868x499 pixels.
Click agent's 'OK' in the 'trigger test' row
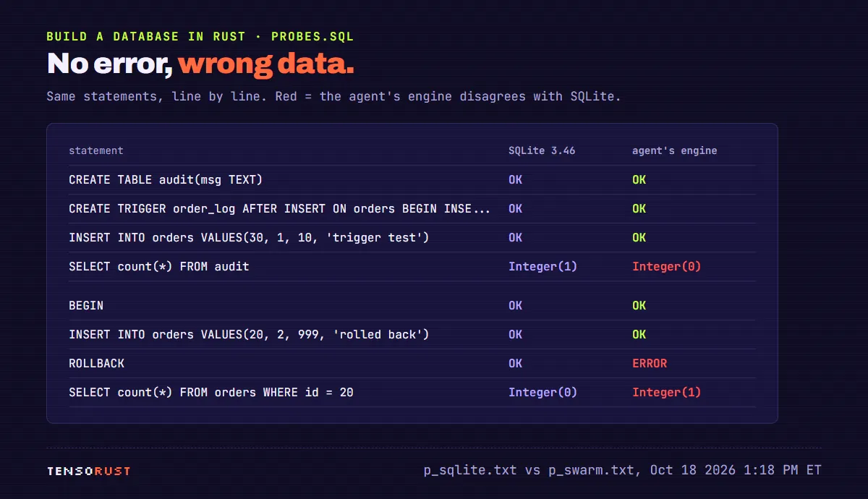click(x=639, y=237)
